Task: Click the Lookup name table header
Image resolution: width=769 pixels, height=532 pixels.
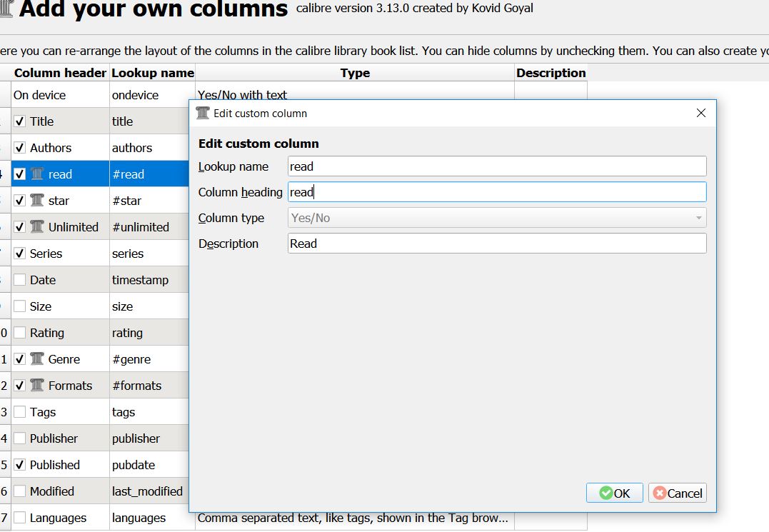Action: pos(153,73)
